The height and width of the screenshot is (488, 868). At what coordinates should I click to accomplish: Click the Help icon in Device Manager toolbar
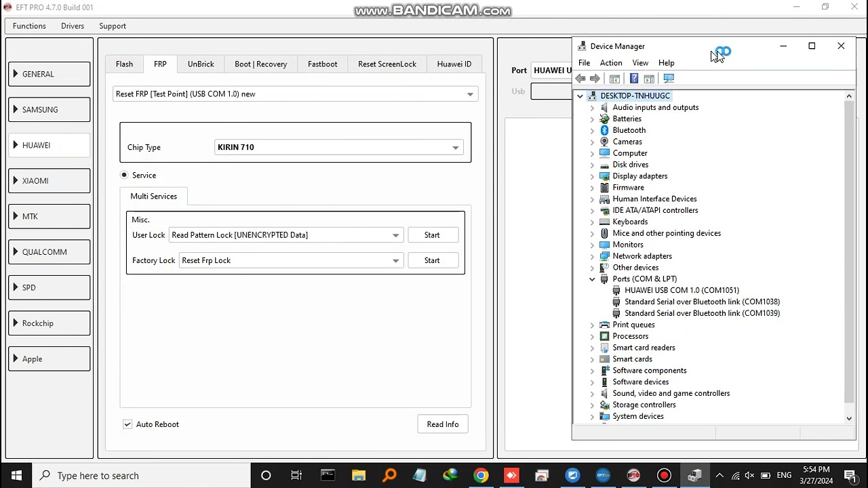(x=634, y=79)
